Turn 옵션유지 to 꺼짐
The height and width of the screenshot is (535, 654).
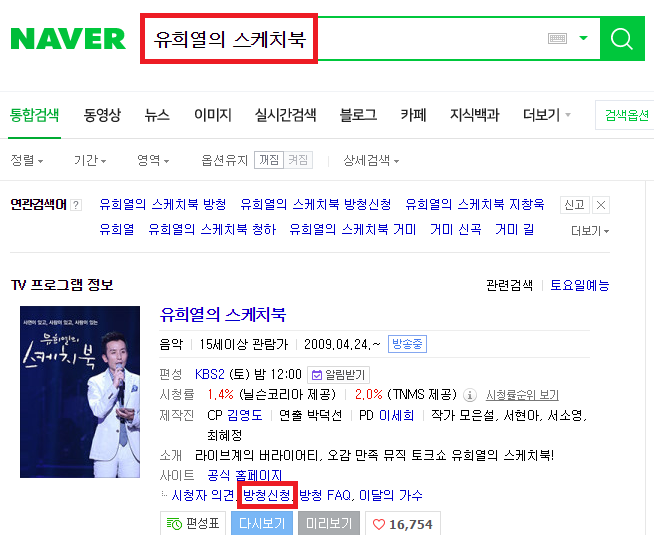(269, 160)
